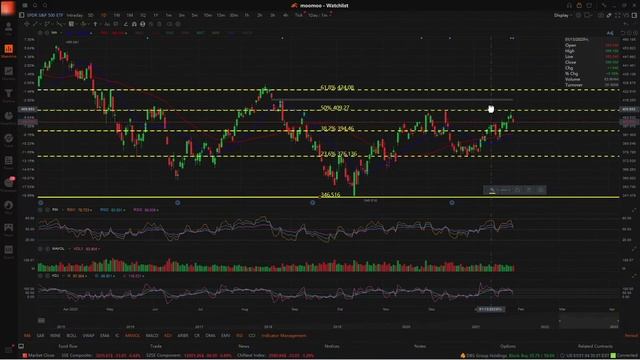640x360 pixels.
Task: Click the pencil draw icon in chart toolbar
Action: (x=609, y=15)
